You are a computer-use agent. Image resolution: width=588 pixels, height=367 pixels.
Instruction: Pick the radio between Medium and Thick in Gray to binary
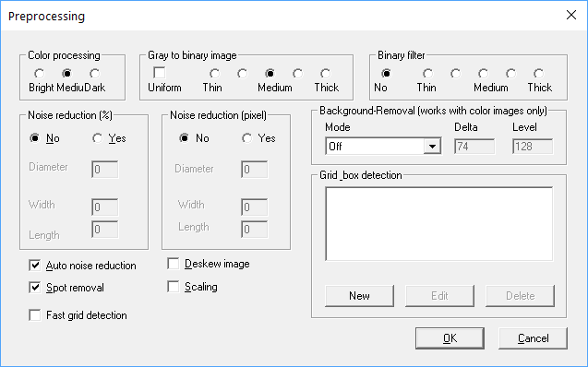(298, 74)
